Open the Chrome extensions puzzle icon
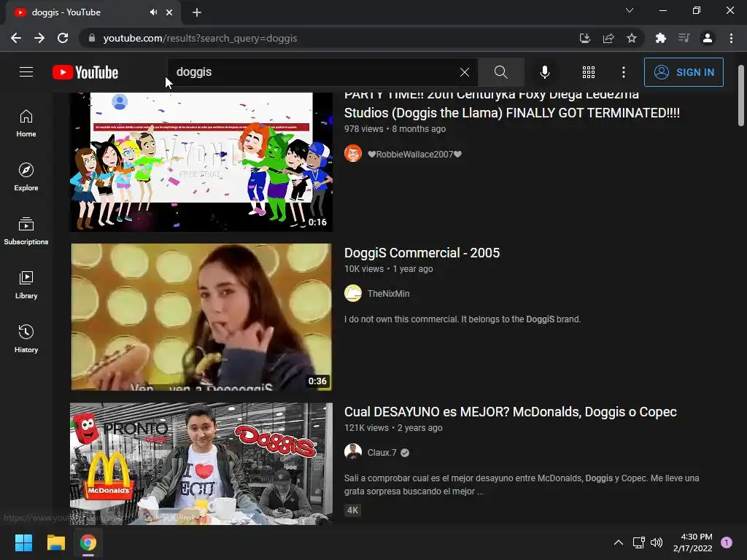This screenshot has width=747, height=560. tap(660, 38)
